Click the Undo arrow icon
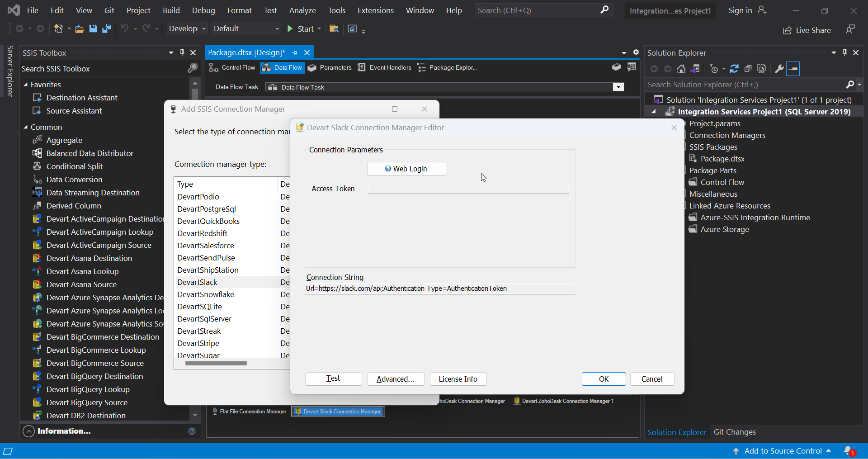This screenshot has height=459, width=868. (124, 29)
